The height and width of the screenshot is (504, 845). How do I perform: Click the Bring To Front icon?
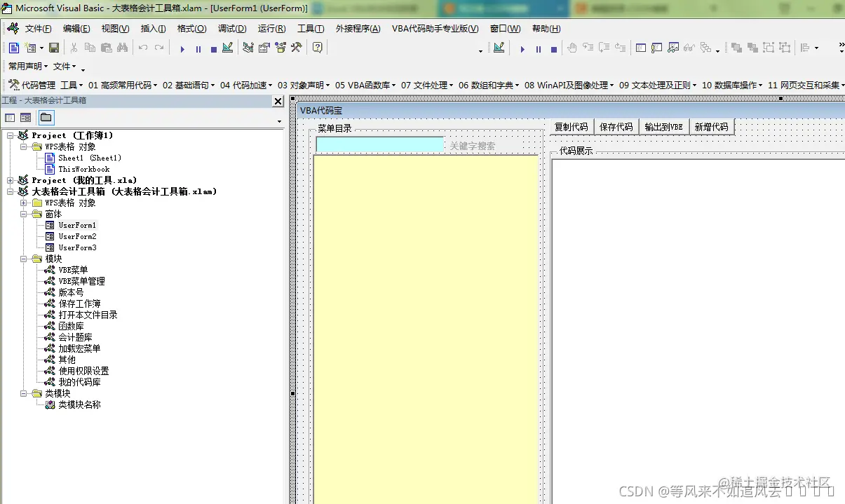pyautogui.click(x=736, y=48)
